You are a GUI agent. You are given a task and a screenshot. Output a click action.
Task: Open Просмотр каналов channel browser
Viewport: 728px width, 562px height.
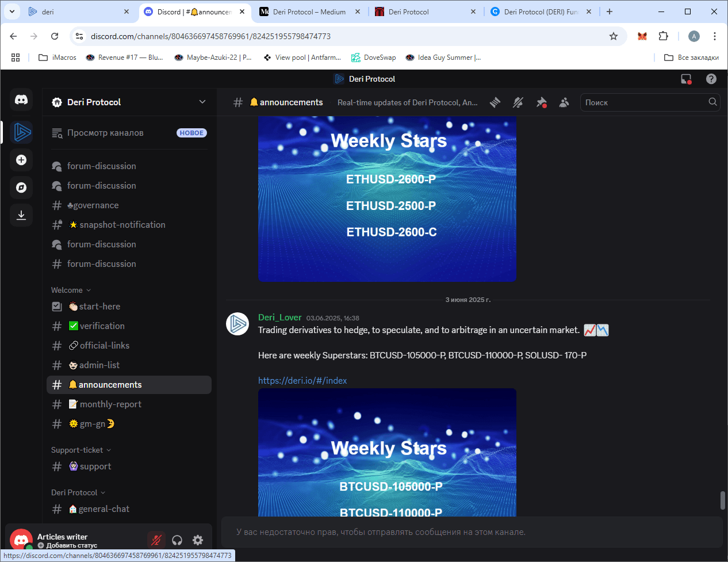(x=129, y=133)
